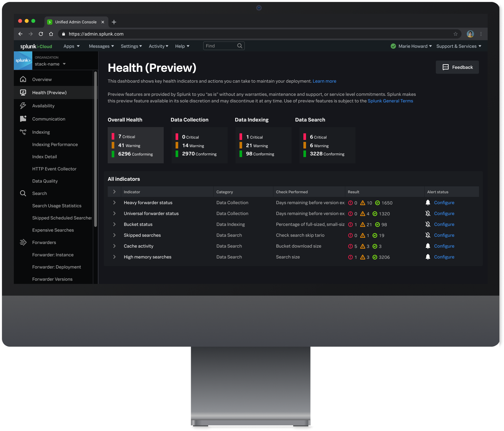Click warning triangle icon for Bucket status

(x=363, y=225)
